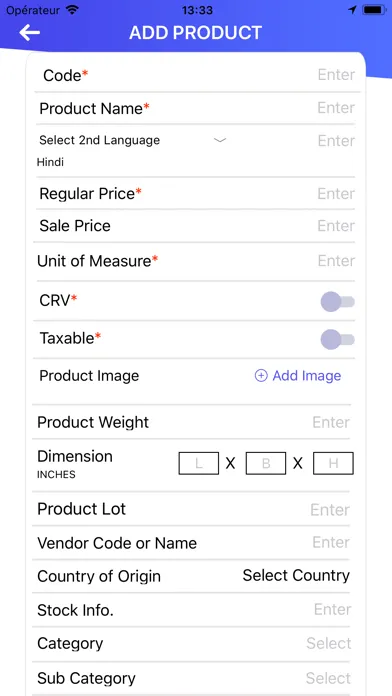
Task: Toggle the CRV switch on
Action: (x=337, y=302)
